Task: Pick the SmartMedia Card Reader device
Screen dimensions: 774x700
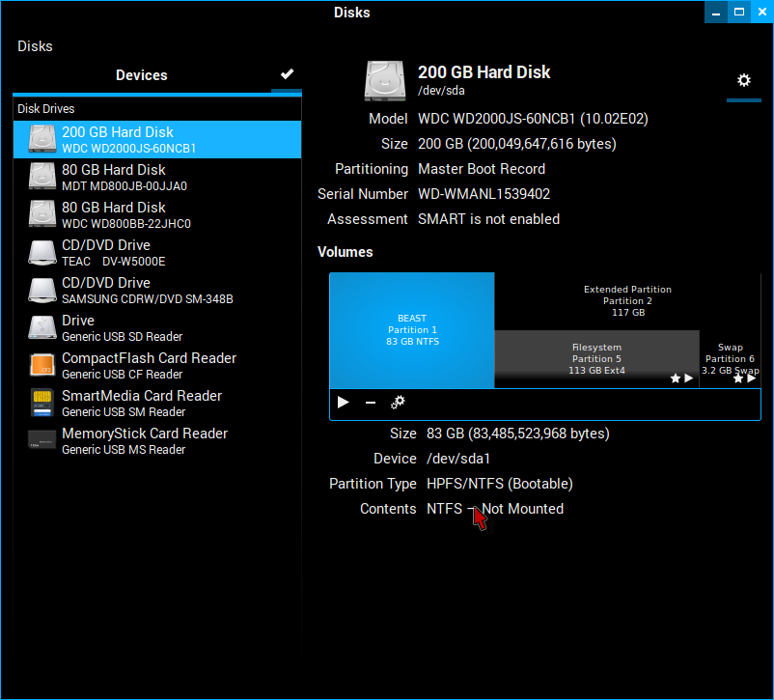Action: coord(157,404)
